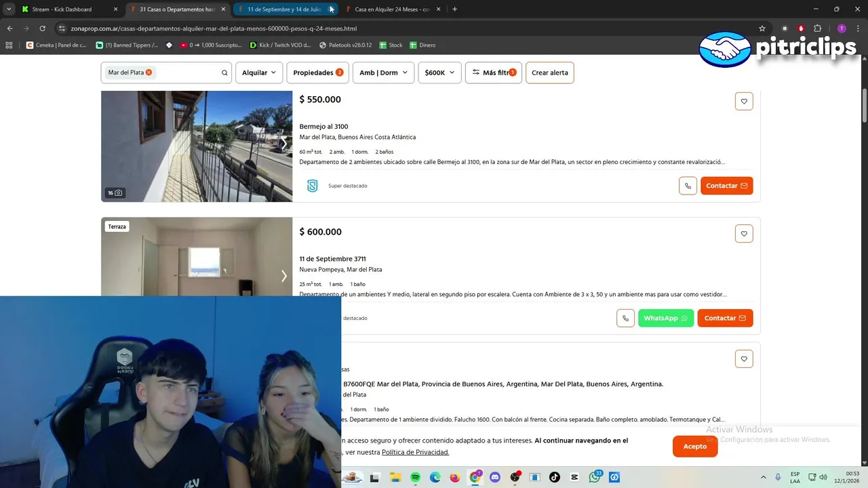Expand the $600K price dropdown
The image size is (868, 488).
pos(439,73)
